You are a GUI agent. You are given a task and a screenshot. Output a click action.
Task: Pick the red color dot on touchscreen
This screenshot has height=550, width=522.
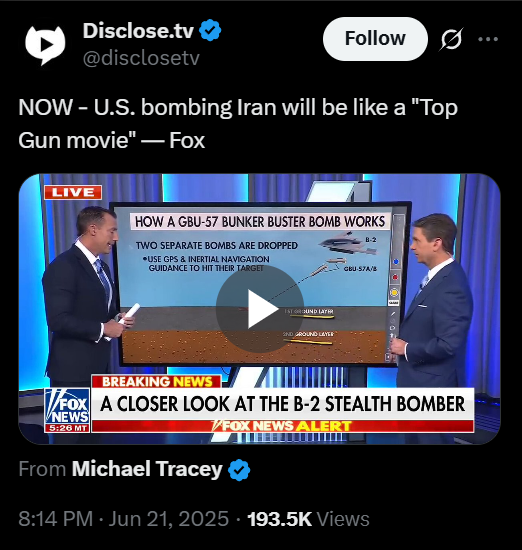[395, 277]
